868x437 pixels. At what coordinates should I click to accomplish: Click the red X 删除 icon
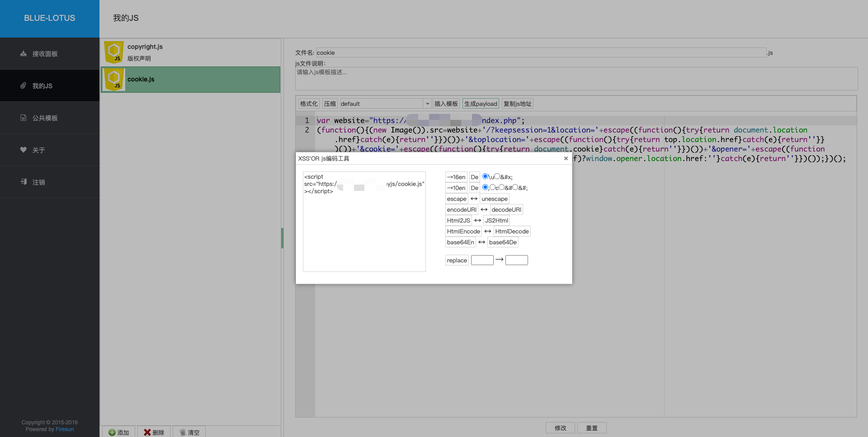tap(147, 432)
